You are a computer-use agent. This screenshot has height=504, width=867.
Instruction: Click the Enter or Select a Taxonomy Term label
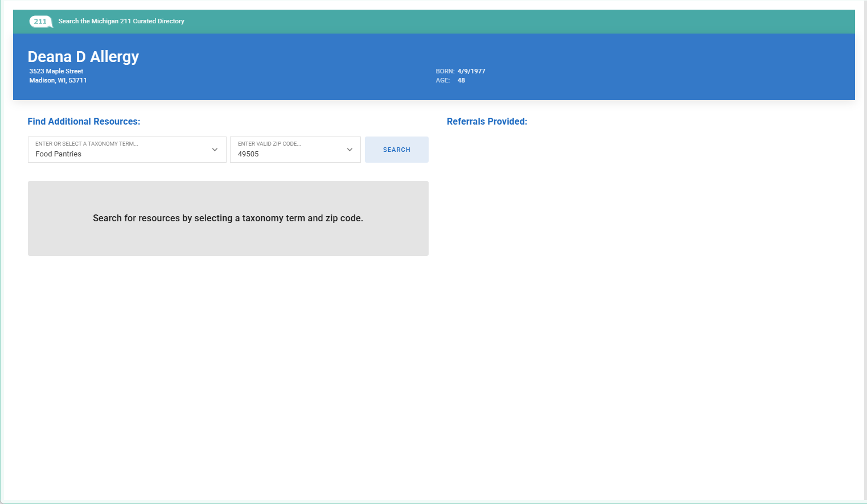[87, 144]
